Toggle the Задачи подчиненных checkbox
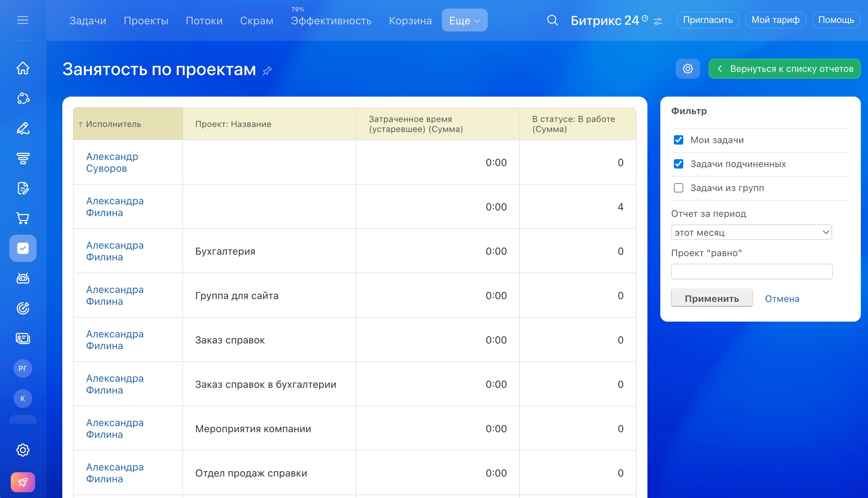The image size is (868, 498). (679, 164)
